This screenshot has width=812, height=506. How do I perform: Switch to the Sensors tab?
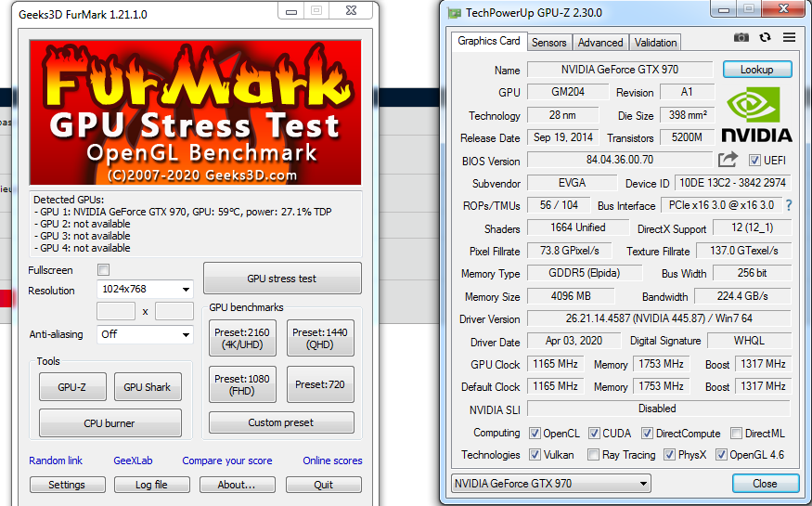pos(549,43)
